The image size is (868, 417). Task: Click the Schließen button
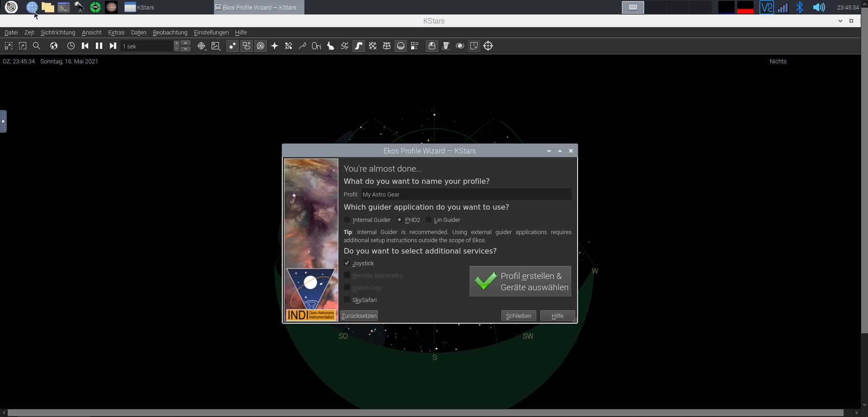(x=518, y=316)
